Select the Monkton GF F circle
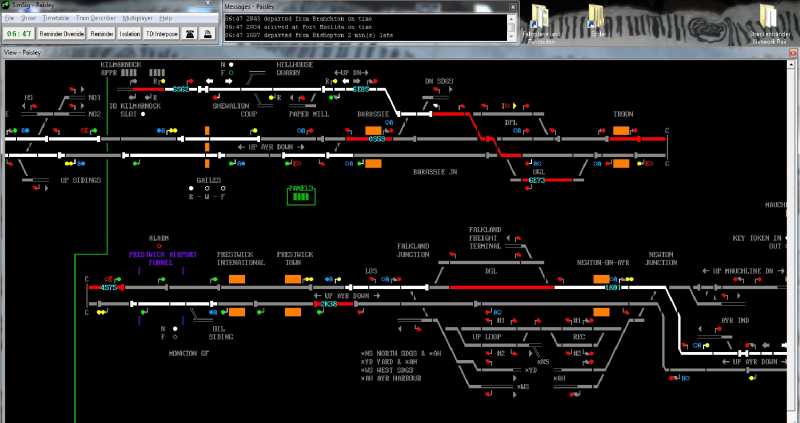 [175, 337]
